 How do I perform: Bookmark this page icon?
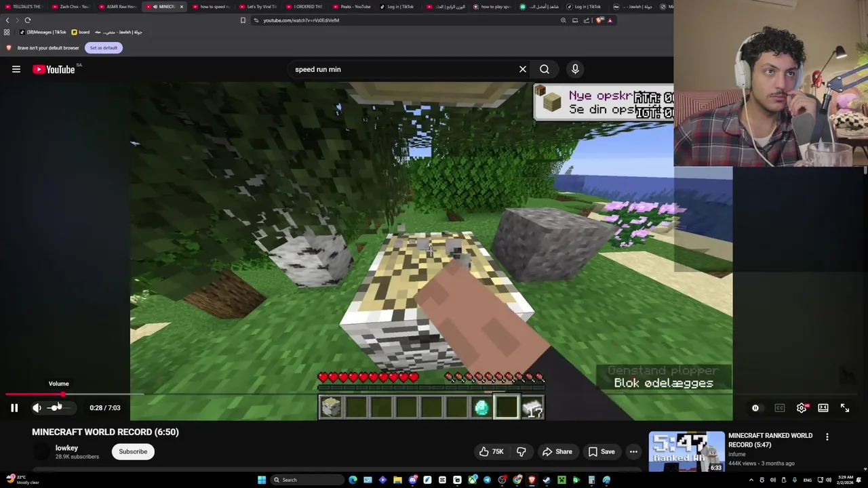tap(243, 20)
